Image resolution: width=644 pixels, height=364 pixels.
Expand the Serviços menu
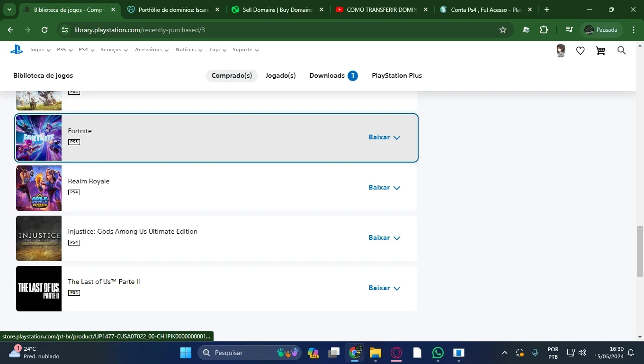coord(114,50)
